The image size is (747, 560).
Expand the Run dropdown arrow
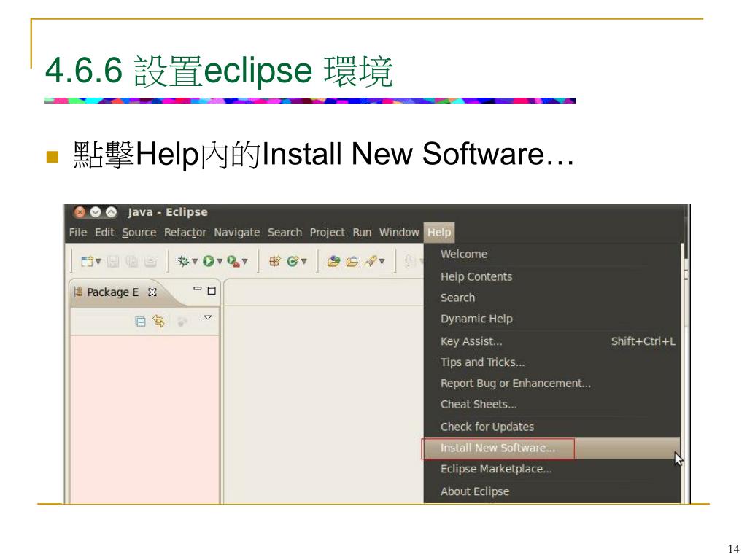pyautogui.click(x=220, y=262)
